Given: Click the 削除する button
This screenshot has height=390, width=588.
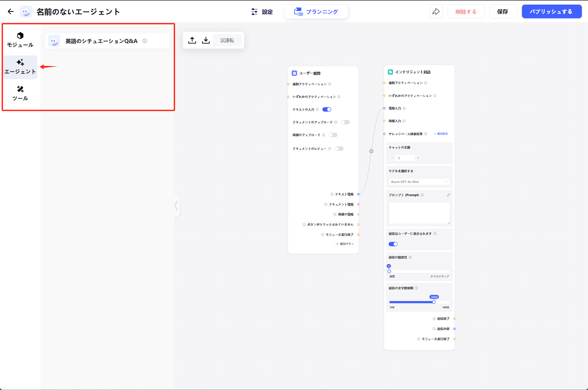Looking at the screenshot, I should [x=466, y=12].
